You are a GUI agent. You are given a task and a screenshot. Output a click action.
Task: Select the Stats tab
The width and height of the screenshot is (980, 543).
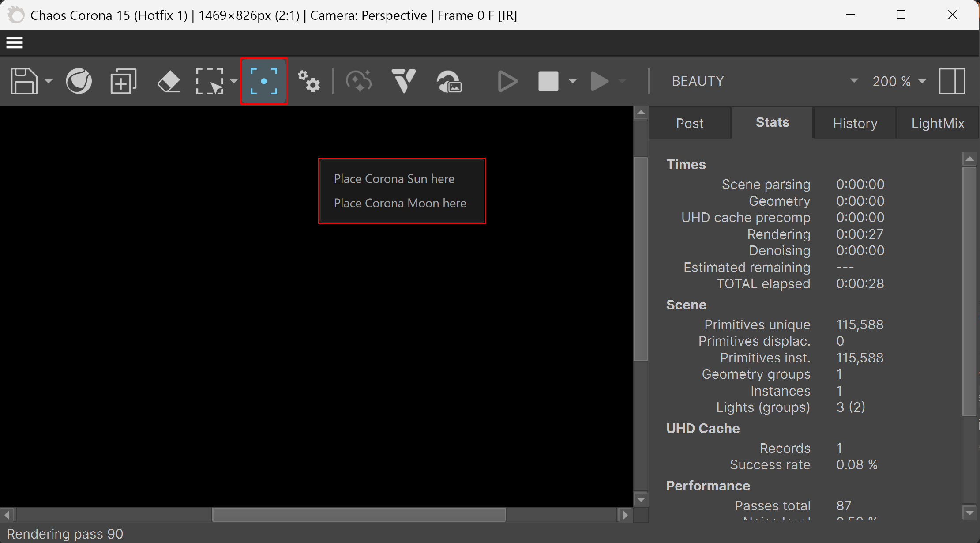(773, 122)
